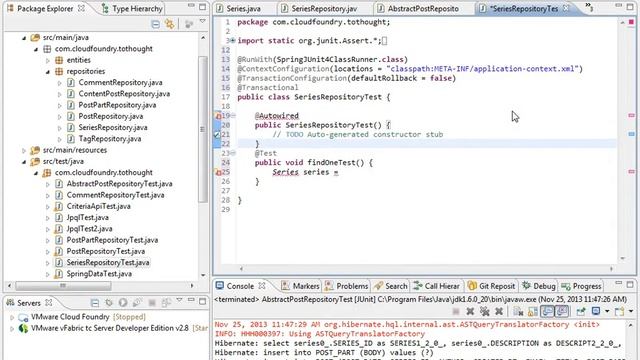Minimize the Package Explorer view
This screenshot has height=360, width=640.
click(x=191, y=6)
